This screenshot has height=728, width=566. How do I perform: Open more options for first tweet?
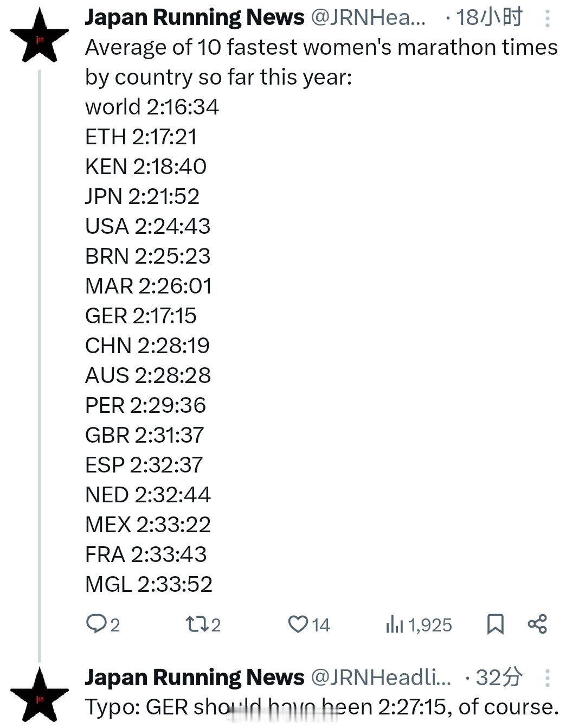pos(548,18)
